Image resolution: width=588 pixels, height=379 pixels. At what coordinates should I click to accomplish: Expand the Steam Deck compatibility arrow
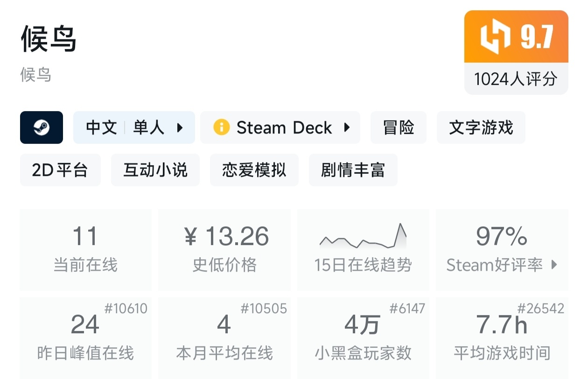click(x=347, y=127)
